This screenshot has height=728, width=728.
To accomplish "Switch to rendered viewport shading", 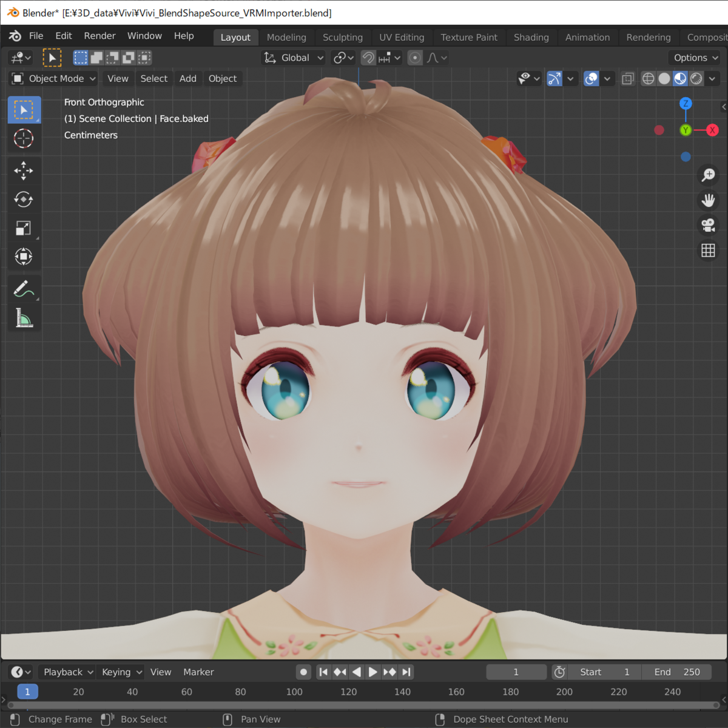I will pos(696,78).
